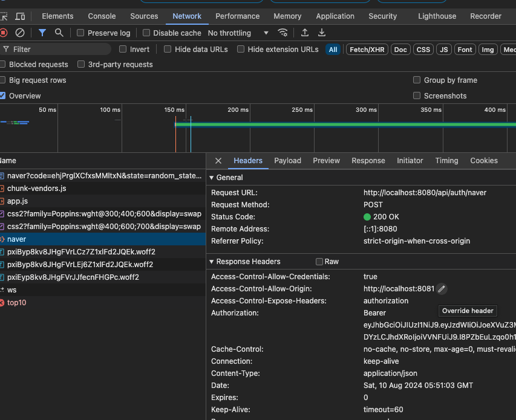The image size is (516, 420).
Task: Enable Preserve log checkbox
Action: point(80,33)
